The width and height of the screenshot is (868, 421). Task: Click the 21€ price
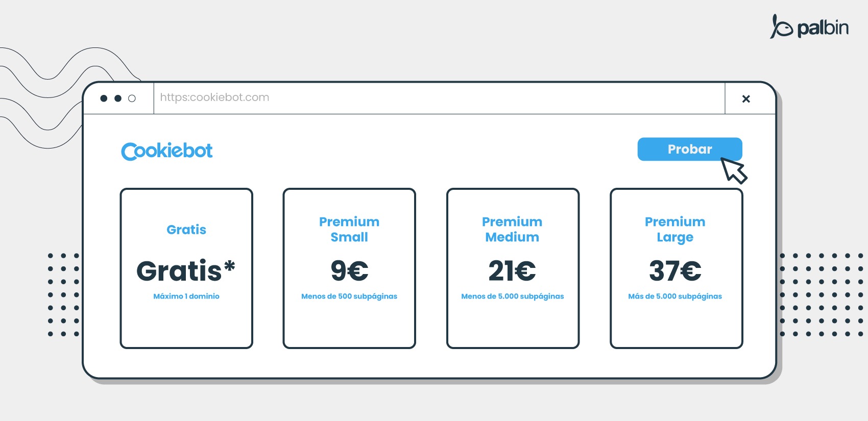tap(512, 270)
